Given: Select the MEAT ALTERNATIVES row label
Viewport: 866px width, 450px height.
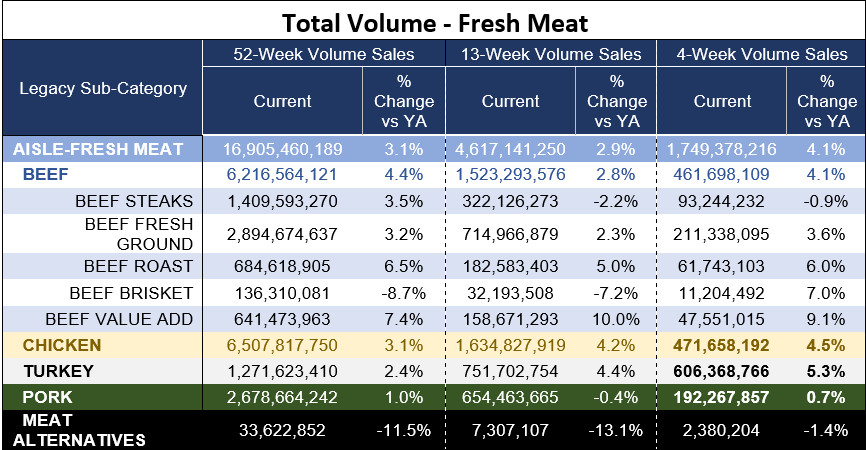Looking at the screenshot, I should [x=79, y=430].
